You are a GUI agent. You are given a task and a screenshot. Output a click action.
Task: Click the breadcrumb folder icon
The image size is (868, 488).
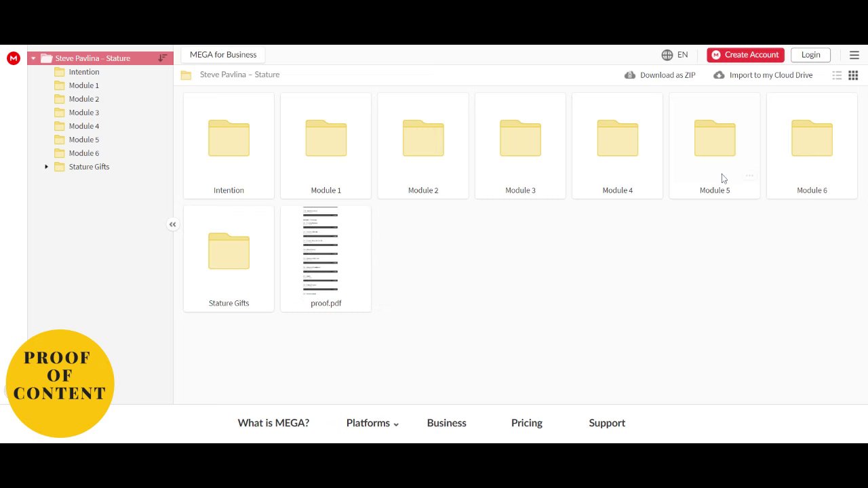click(186, 75)
